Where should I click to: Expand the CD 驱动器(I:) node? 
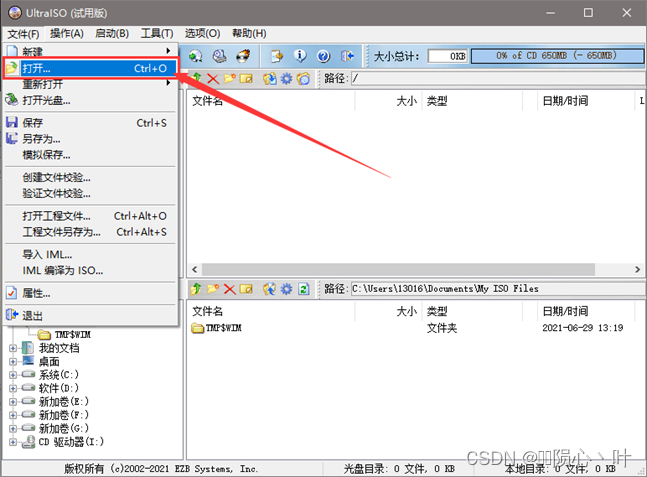[x=13, y=442]
